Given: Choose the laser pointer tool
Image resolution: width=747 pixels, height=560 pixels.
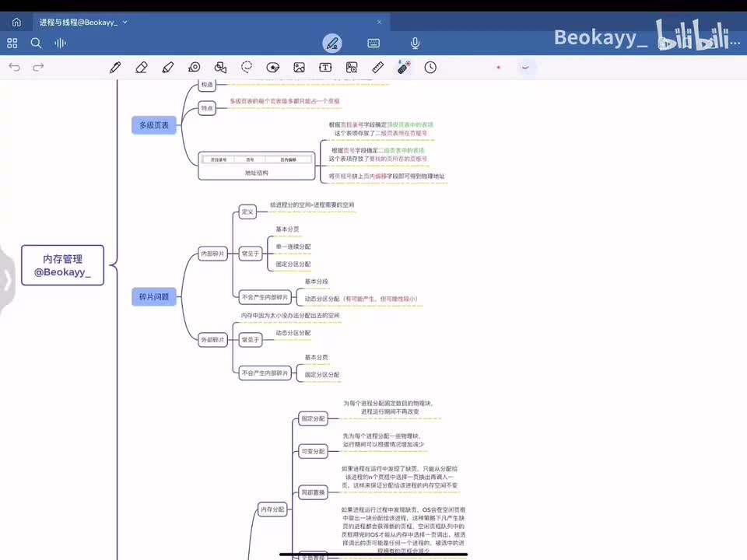Looking at the screenshot, I should (x=404, y=68).
